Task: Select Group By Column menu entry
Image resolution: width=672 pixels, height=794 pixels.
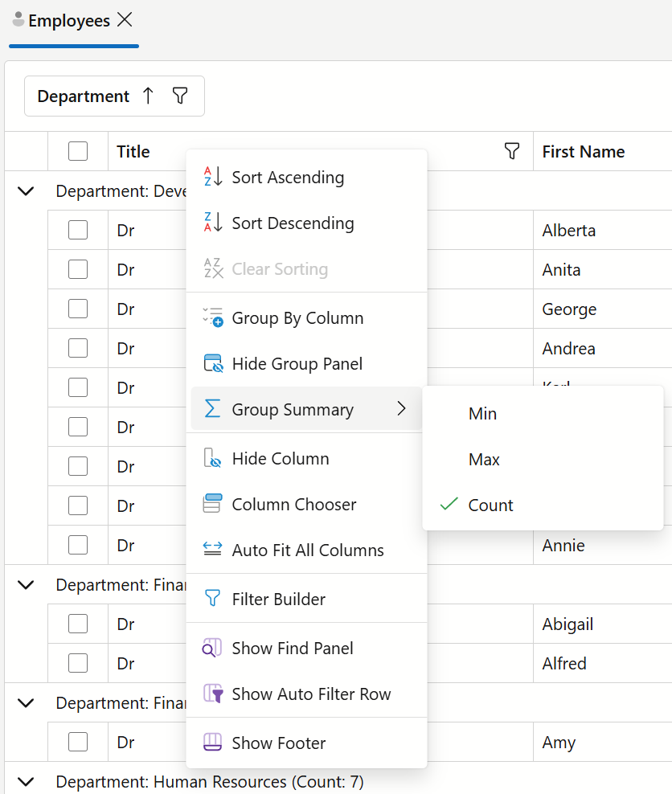Action: pyautogui.click(x=306, y=317)
